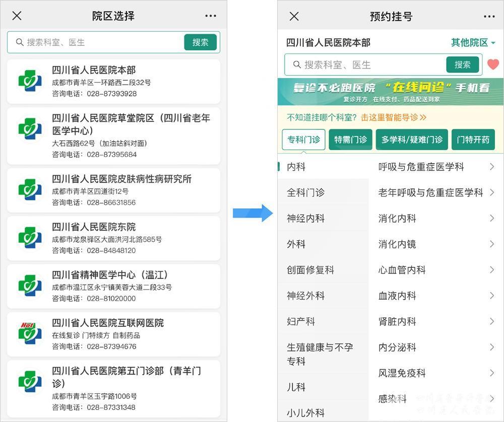This screenshot has width=504, height=422.
Task: Open the three-dot menu on 预约挂号 page
Action: (x=489, y=16)
